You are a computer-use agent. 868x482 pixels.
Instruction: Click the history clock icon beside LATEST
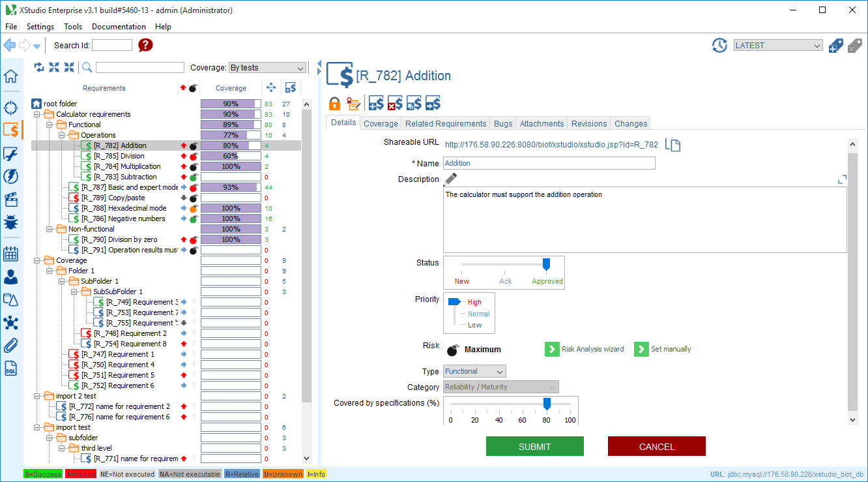719,45
